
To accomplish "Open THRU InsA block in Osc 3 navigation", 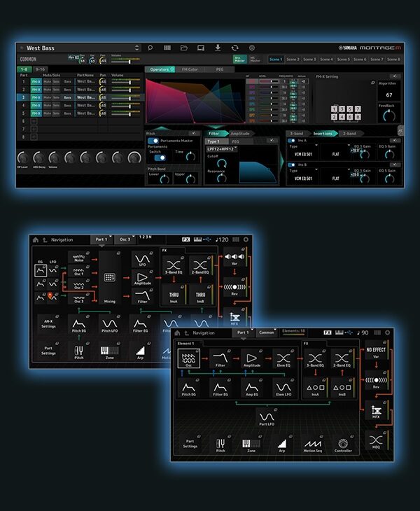I will coord(174,295).
